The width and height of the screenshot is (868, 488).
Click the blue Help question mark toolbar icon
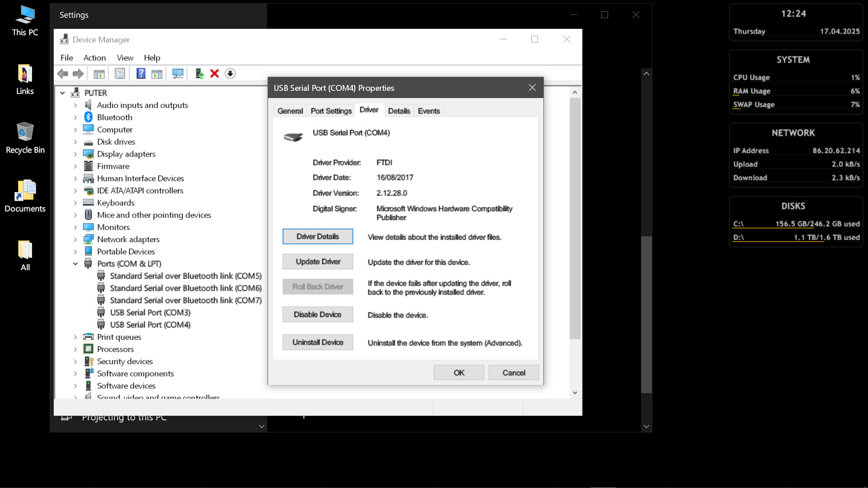click(x=141, y=74)
